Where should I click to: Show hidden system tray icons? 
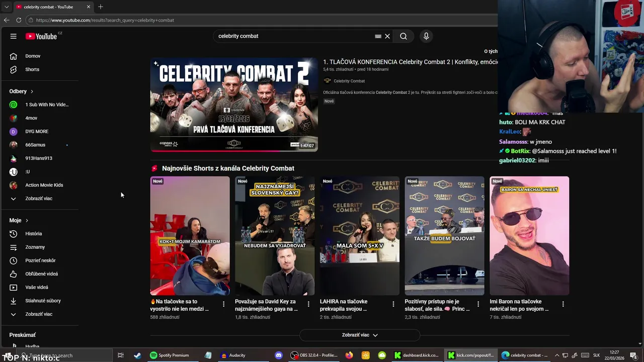(x=556, y=355)
